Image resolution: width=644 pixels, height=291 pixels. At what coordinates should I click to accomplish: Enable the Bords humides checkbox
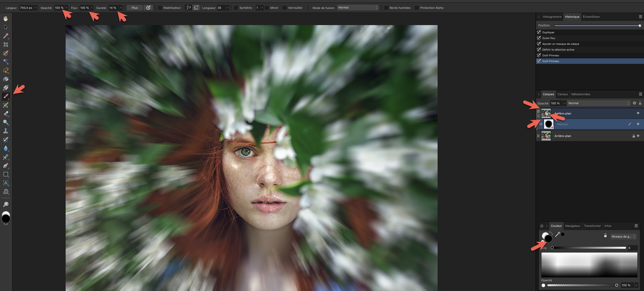pos(386,8)
